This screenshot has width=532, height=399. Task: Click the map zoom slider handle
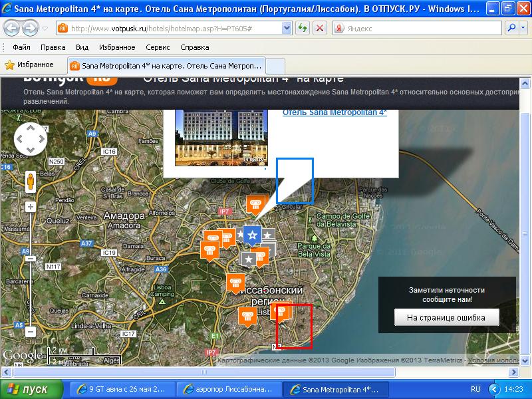click(31, 259)
